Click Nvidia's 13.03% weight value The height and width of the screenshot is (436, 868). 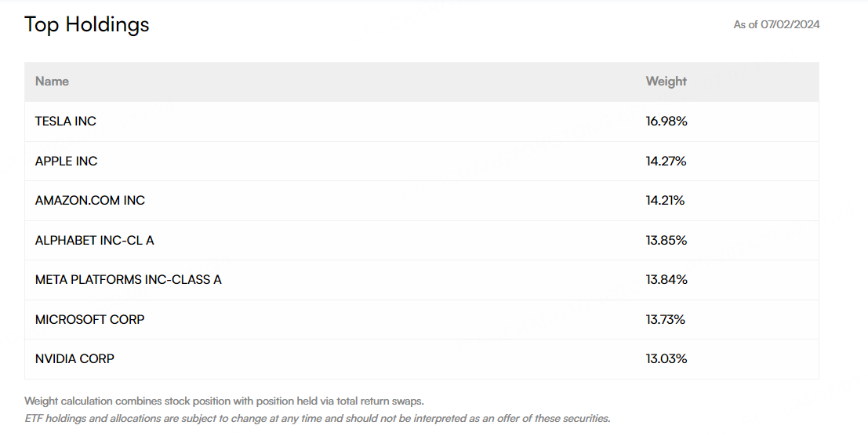(666, 359)
